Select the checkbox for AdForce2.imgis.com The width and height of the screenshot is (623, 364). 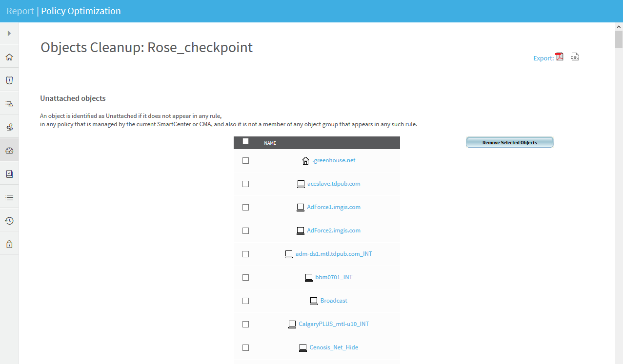[245, 230]
